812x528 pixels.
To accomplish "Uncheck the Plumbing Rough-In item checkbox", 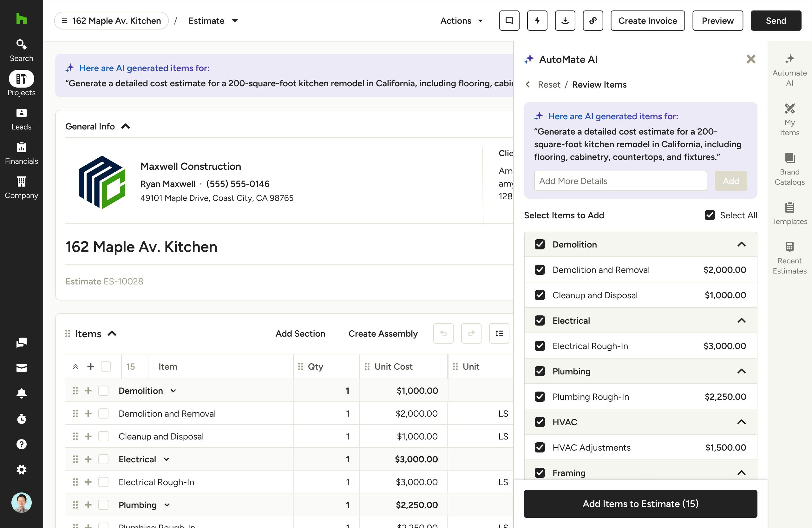I will 540,397.
